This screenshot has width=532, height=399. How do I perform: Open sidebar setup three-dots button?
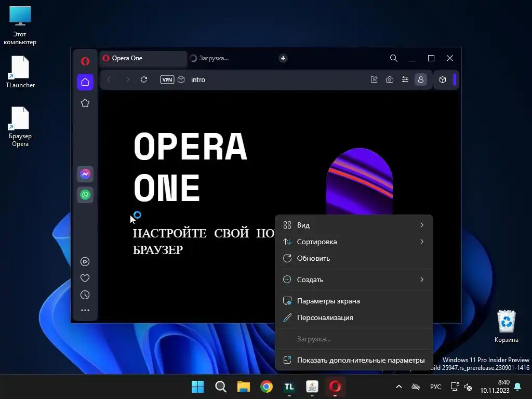pos(85,310)
